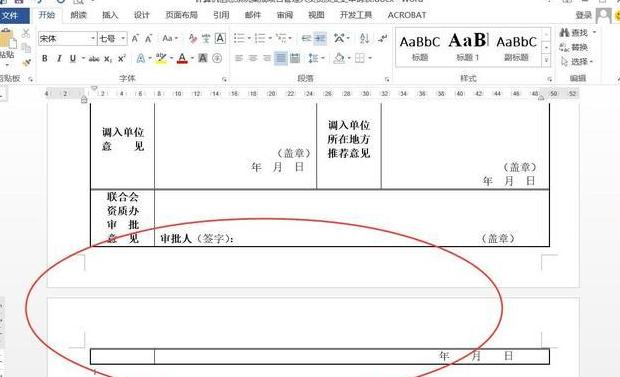The height and width of the screenshot is (377, 620).
Task: Apply strikethrough abc formatting
Action: click(94, 59)
